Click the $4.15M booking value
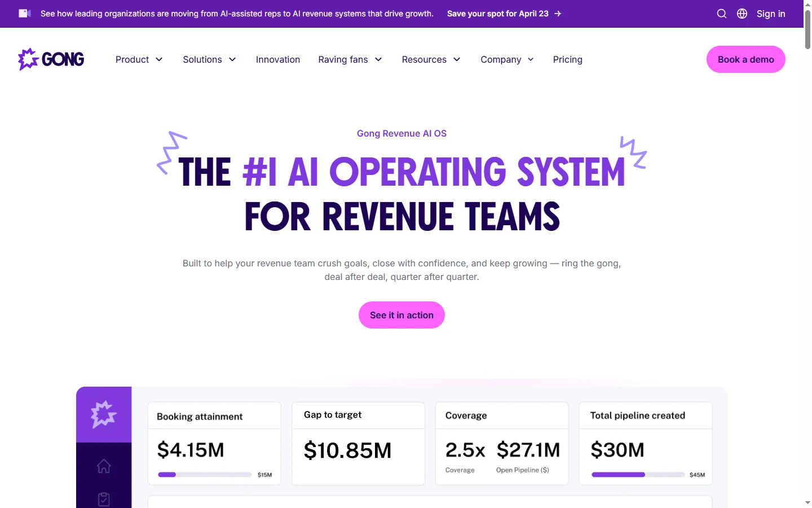Viewport: 812px width, 508px height. tap(191, 450)
